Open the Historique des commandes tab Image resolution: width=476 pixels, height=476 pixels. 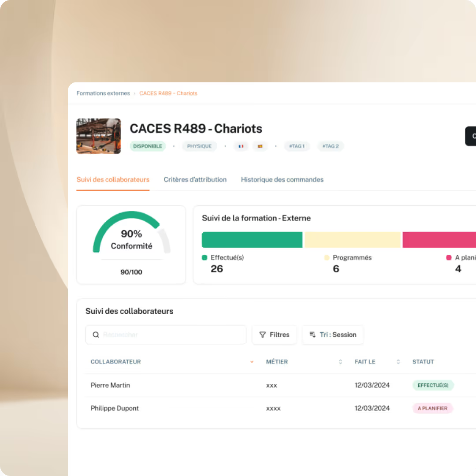(x=283, y=179)
